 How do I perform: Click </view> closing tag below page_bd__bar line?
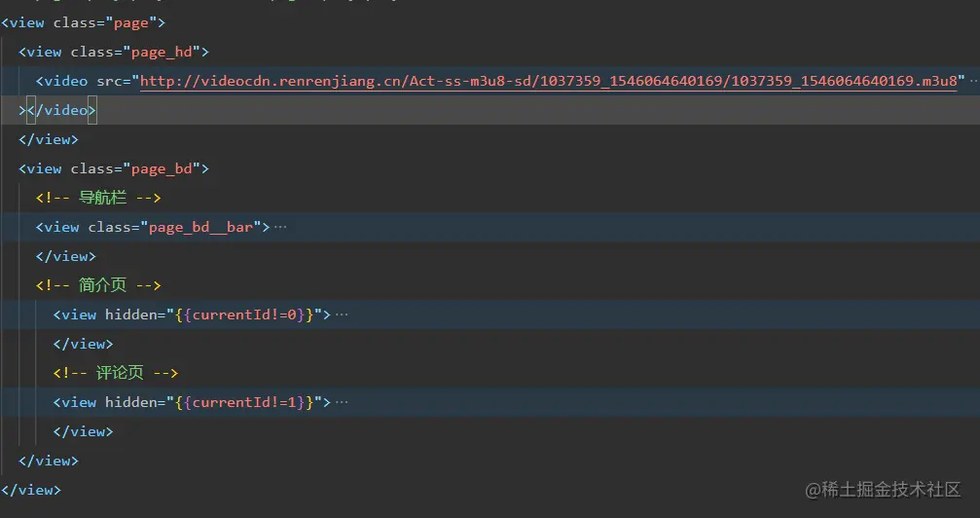[65, 256]
